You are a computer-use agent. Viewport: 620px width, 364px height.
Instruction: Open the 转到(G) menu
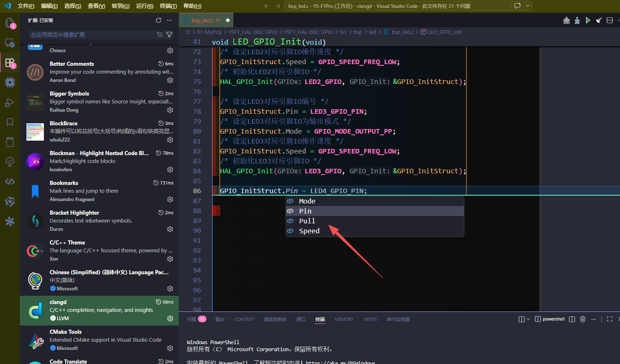[120, 6]
